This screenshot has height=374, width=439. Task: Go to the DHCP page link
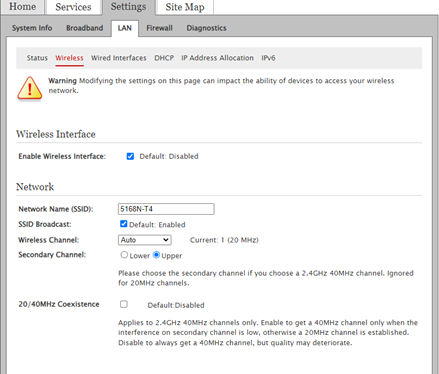pos(164,58)
